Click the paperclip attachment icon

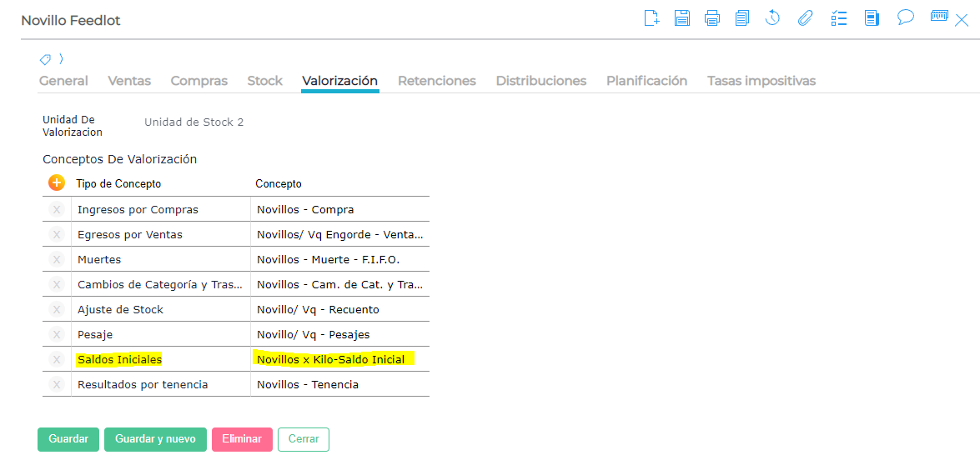point(804,18)
